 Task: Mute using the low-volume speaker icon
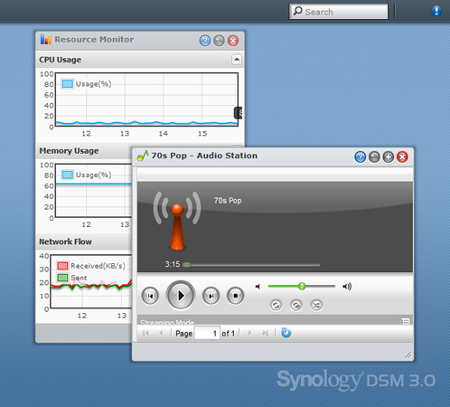258,286
